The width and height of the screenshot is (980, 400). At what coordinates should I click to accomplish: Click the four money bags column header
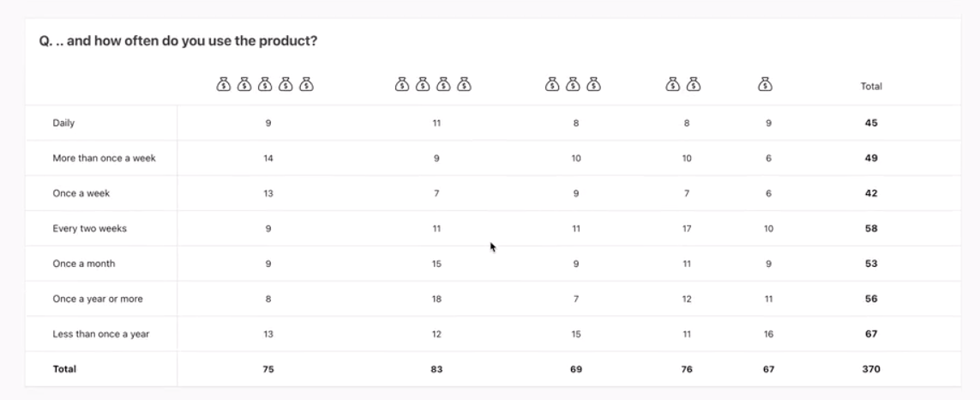(x=433, y=84)
